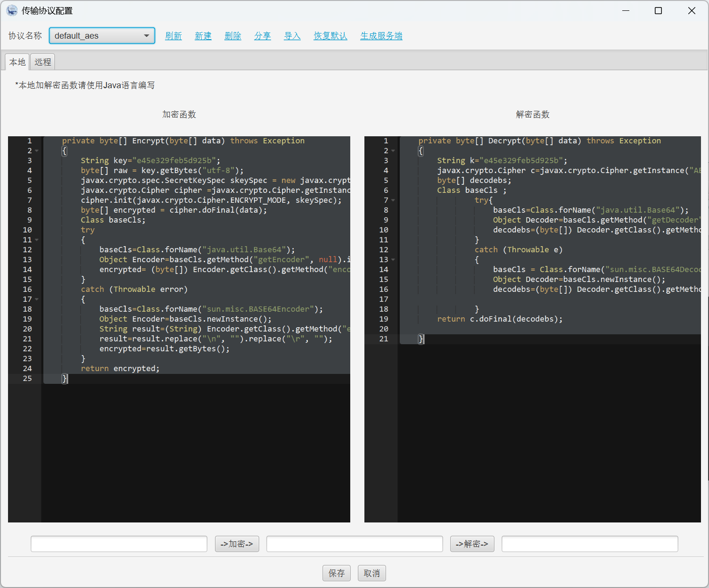This screenshot has width=709, height=588.
Task: Click the 分享 share link
Action: [x=263, y=36]
